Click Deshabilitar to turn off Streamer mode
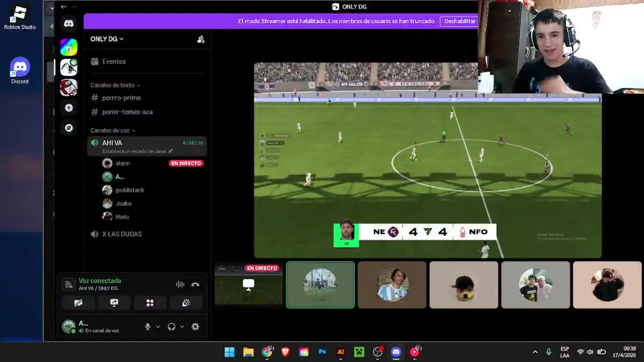This screenshot has width=644, height=362. pos(459,21)
